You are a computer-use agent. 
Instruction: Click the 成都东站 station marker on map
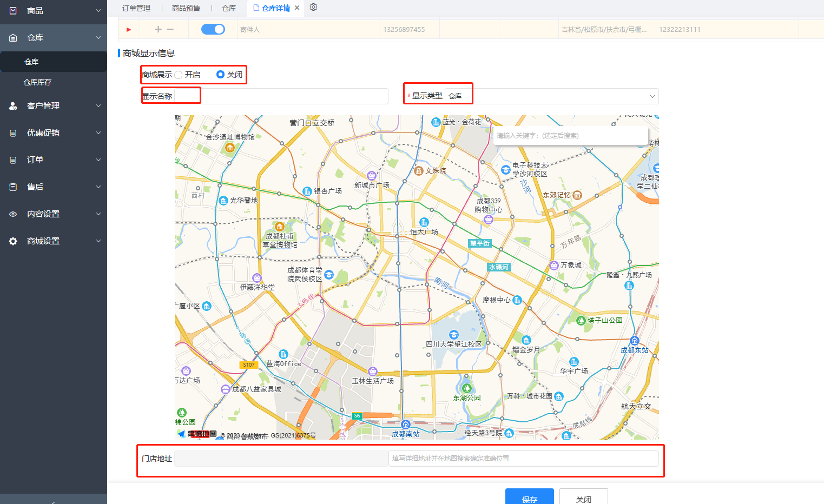pyautogui.click(x=635, y=341)
